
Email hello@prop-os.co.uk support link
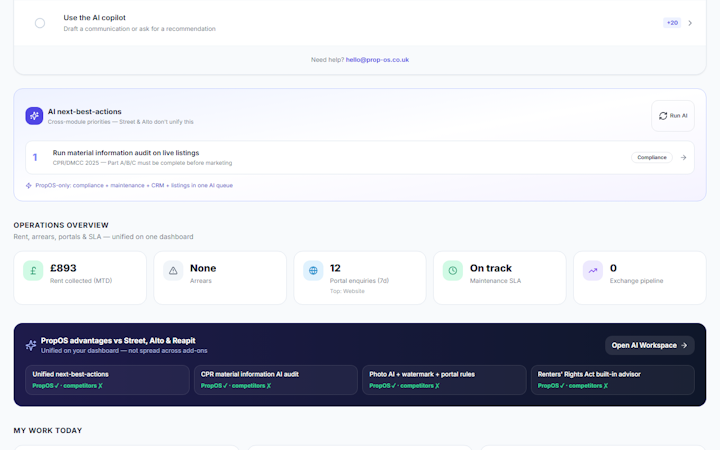pyautogui.click(x=377, y=60)
